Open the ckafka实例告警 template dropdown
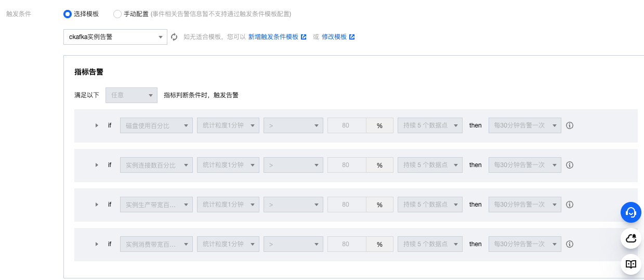This screenshot has width=644, height=280. pyautogui.click(x=115, y=37)
